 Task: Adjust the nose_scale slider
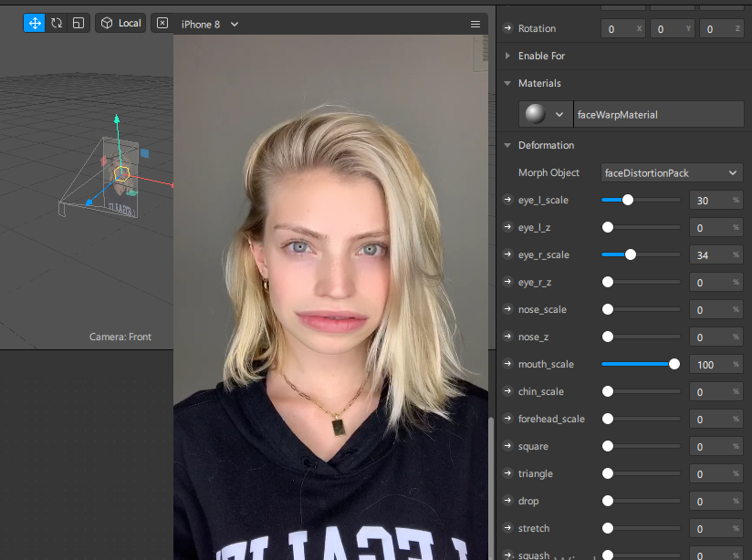[642, 309]
